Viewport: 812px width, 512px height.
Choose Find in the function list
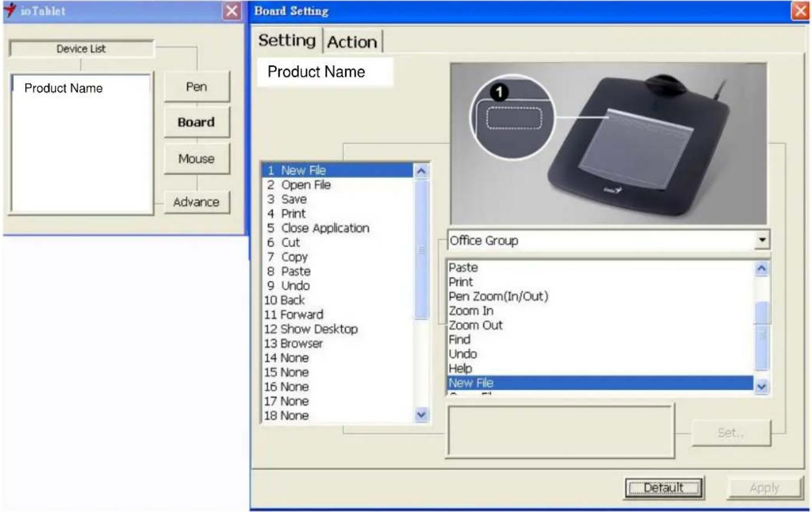click(x=601, y=340)
